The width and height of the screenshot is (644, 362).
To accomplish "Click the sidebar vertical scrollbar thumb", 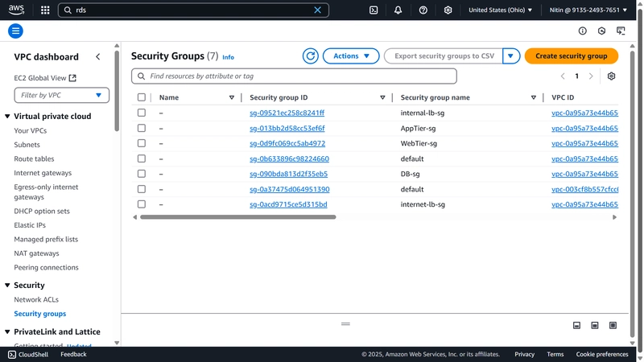I will (x=117, y=91).
